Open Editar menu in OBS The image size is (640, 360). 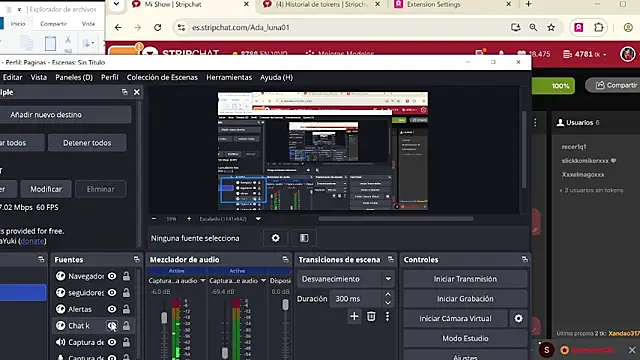pos(12,78)
